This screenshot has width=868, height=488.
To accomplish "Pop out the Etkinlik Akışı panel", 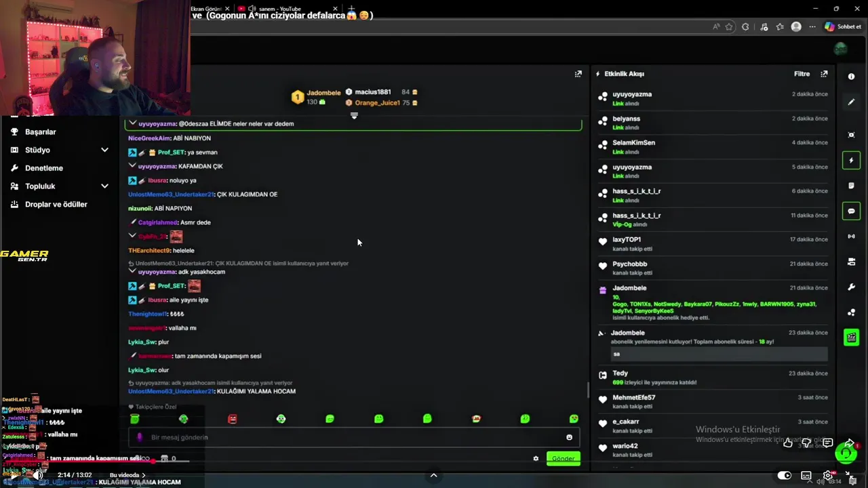I will (824, 74).
